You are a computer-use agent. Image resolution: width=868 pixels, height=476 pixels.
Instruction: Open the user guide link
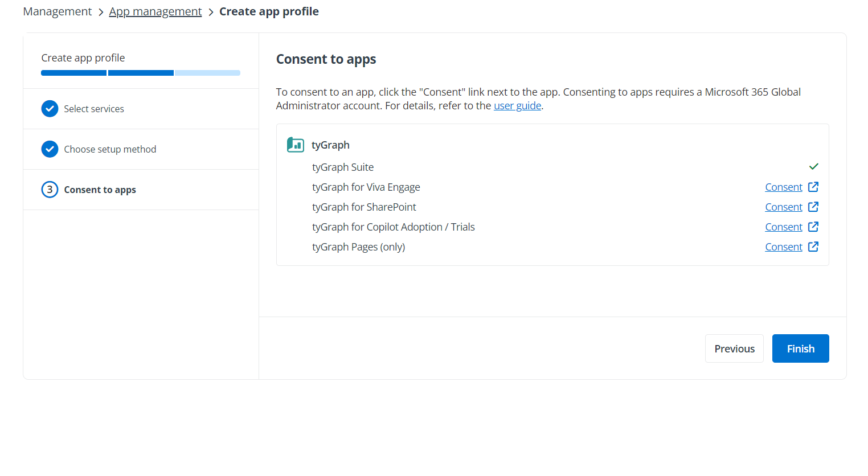[x=517, y=105]
